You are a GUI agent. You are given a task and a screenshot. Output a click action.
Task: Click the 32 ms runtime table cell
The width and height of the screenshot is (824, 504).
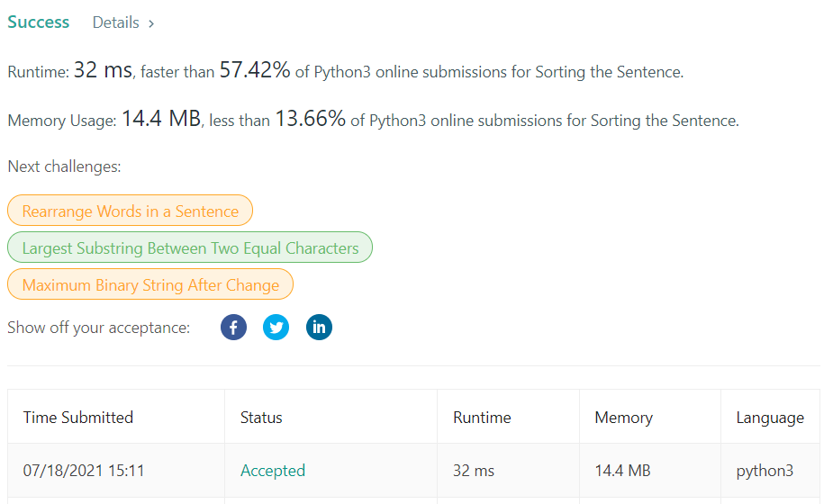[x=474, y=471]
